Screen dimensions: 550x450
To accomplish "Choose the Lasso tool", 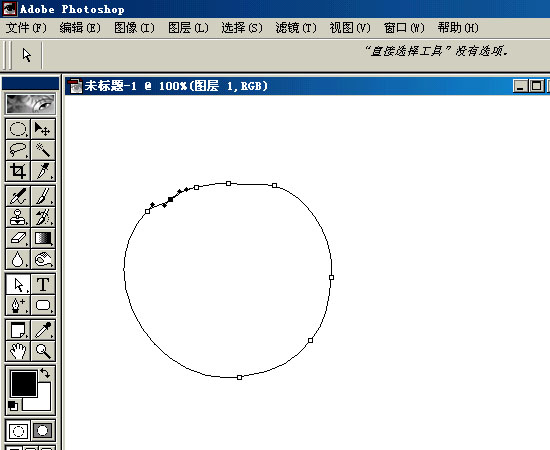I will pyautogui.click(x=18, y=150).
